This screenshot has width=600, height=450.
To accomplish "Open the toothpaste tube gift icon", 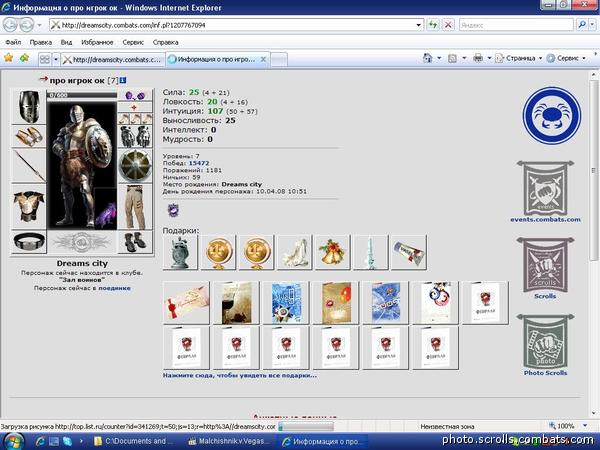I will coord(409,252).
